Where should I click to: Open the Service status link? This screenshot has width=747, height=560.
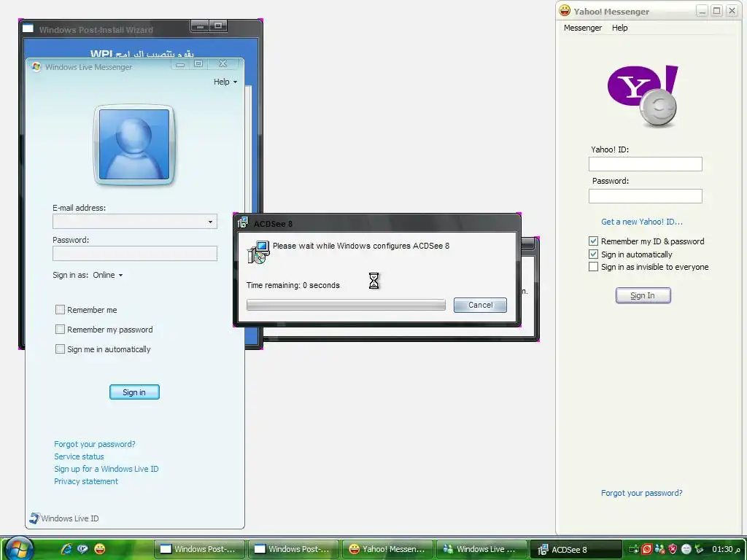(x=79, y=456)
